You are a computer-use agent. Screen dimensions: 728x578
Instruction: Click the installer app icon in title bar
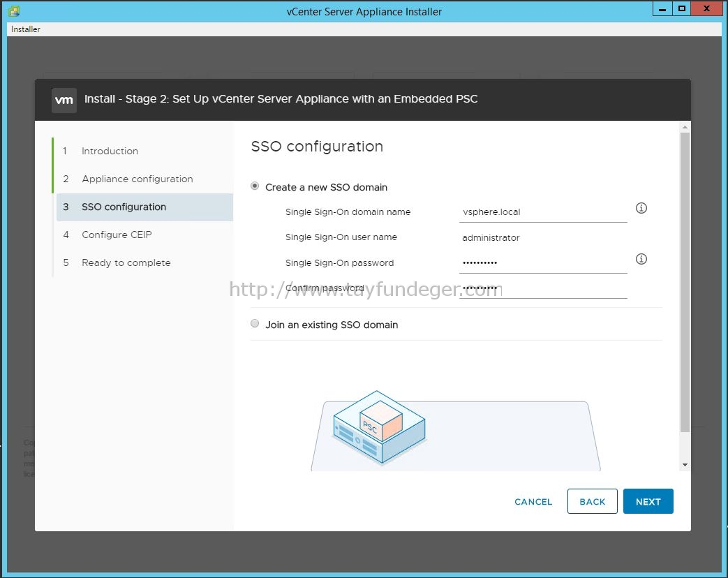click(x=13, y=10)
